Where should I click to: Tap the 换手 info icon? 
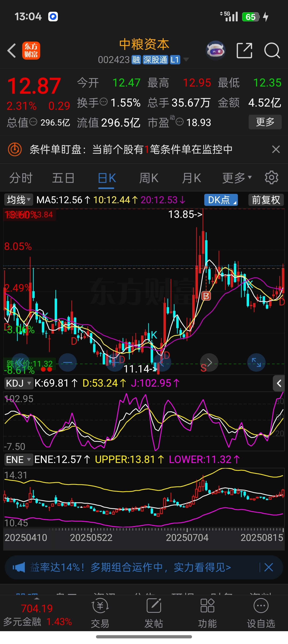tap(103, 102)
